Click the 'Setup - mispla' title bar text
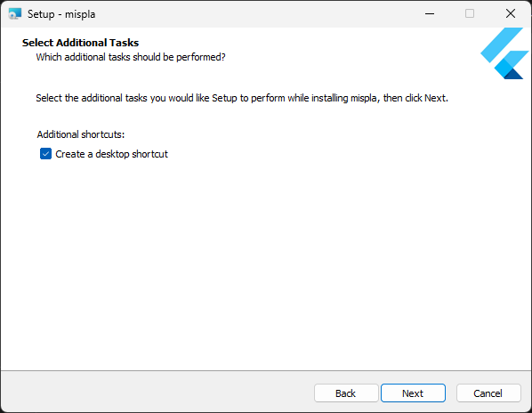 click(61, 14)
